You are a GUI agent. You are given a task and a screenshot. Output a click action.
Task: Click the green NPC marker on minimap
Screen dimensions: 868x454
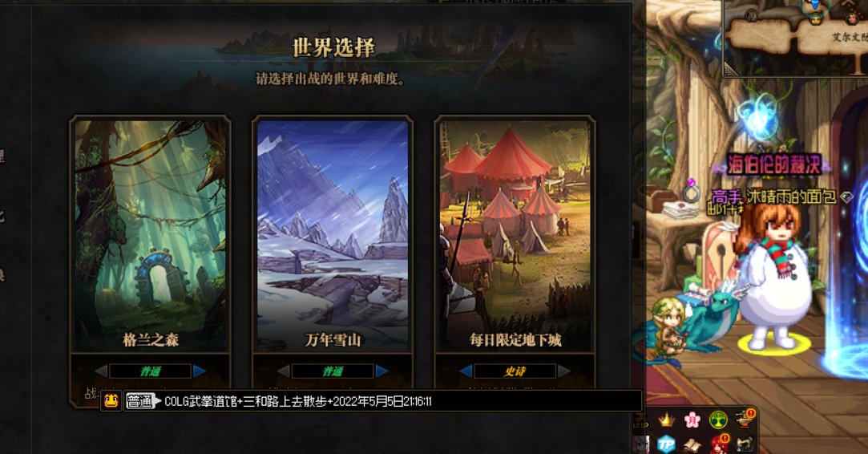point(815,20)
